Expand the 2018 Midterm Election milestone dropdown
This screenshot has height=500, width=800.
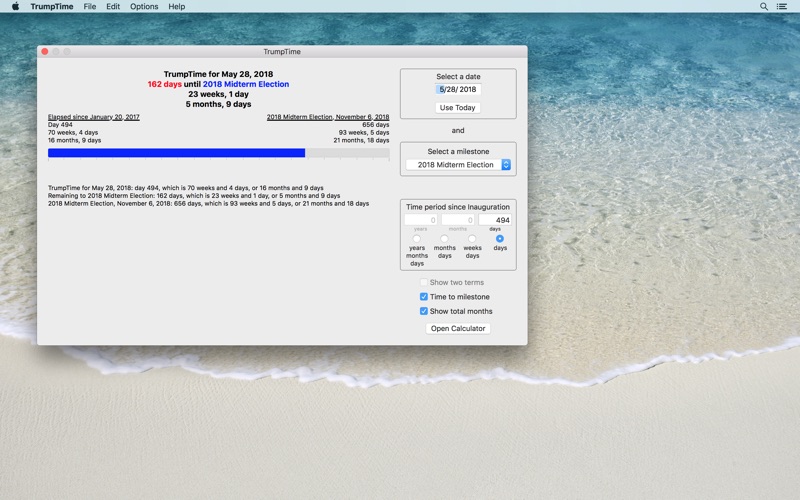click(458, 165)
